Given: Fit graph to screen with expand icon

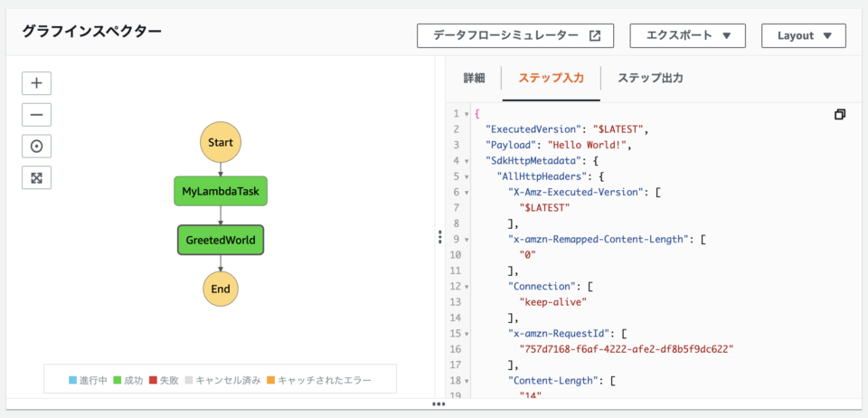Looking at the screenshot, I should (36, 177).
